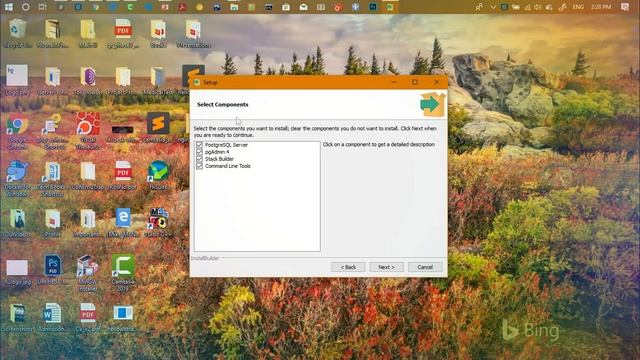Screen dimensions: 640x360
Task: Toggle the PostgreSQL Server checkbox
Action: 199,144
